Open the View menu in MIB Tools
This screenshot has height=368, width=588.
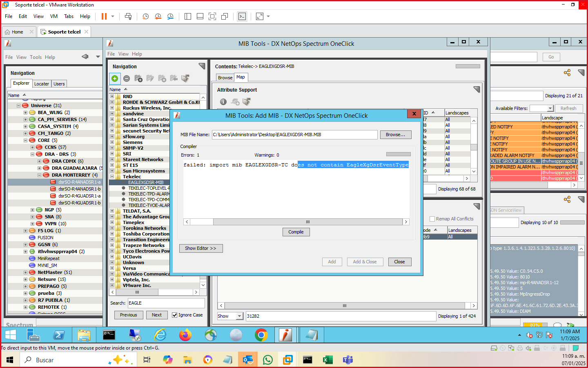tap(123, 54)
